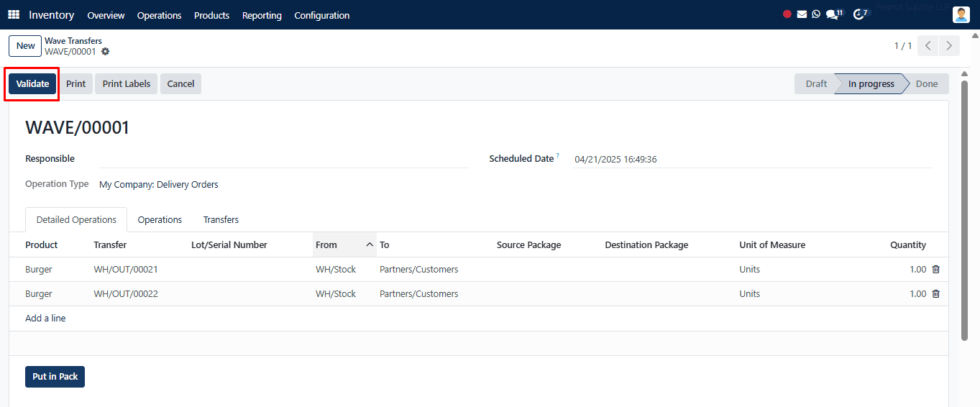Screen dimensions: 980x407
Task: Click the scrollbar up arrow
Action: (965, 74)
